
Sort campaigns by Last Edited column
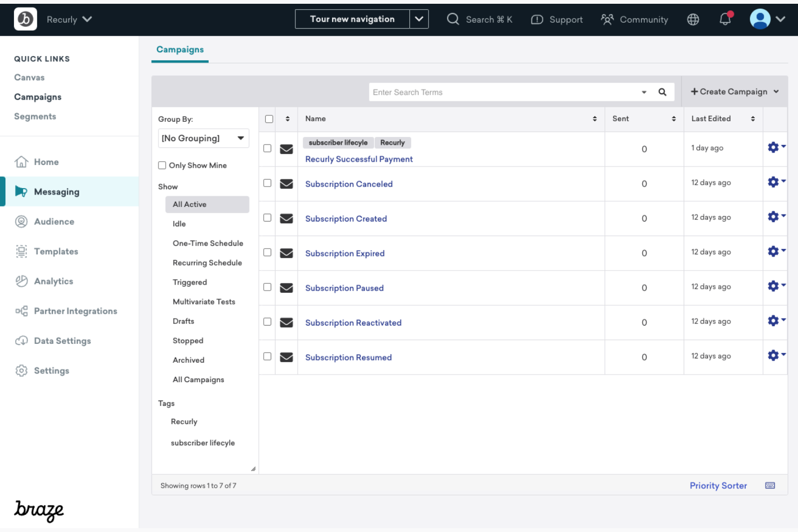click(x=753, y=119)
